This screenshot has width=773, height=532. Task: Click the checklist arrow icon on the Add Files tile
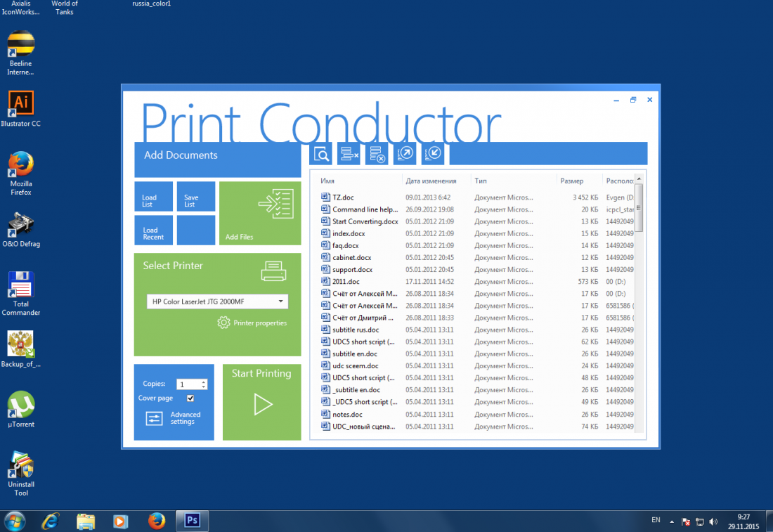(275, 204)
